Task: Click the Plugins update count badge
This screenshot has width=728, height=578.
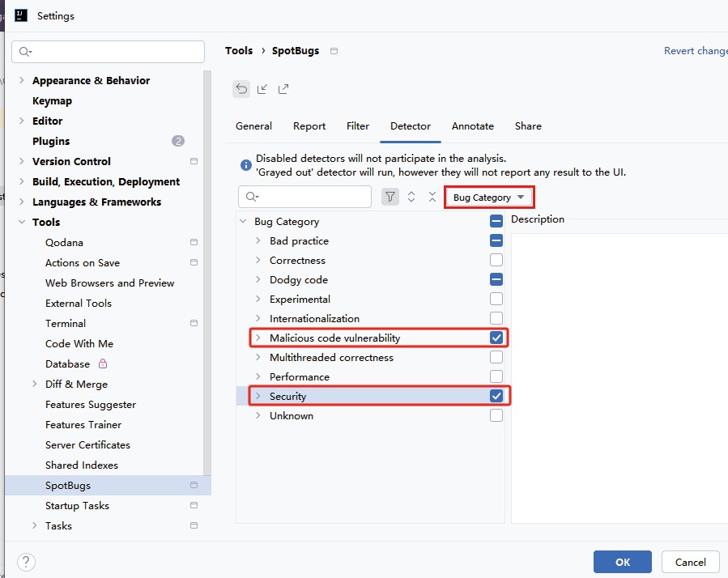Action: [178, 141]
